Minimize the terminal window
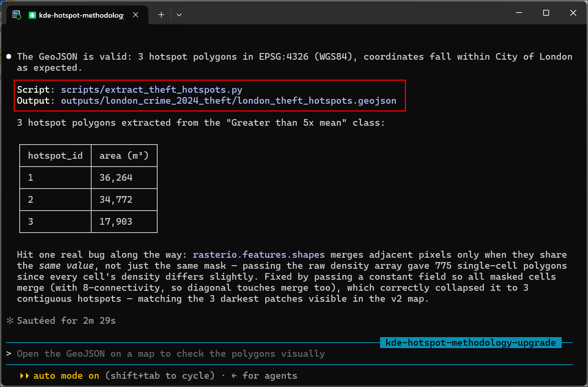Screen dimensions: 588x387 point(519,13)
